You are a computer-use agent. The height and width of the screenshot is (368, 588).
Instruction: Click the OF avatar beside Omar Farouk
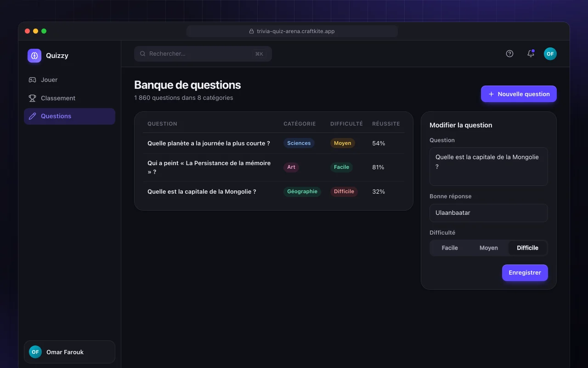35,352
